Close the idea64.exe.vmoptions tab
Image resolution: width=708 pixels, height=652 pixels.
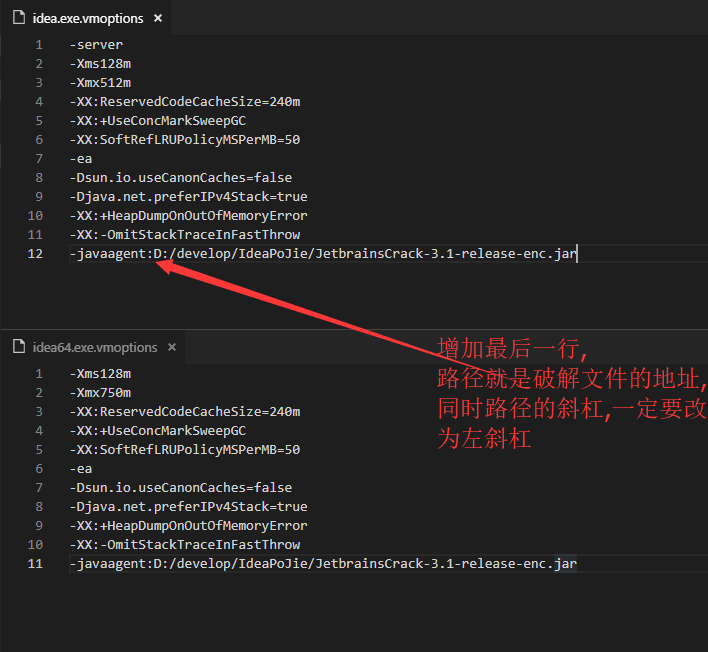point(172,347)
